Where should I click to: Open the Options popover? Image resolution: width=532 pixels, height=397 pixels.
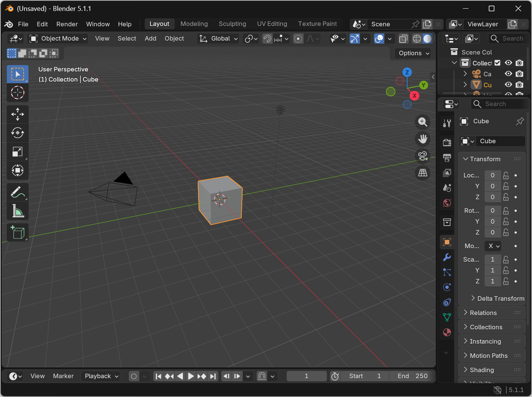412,53
